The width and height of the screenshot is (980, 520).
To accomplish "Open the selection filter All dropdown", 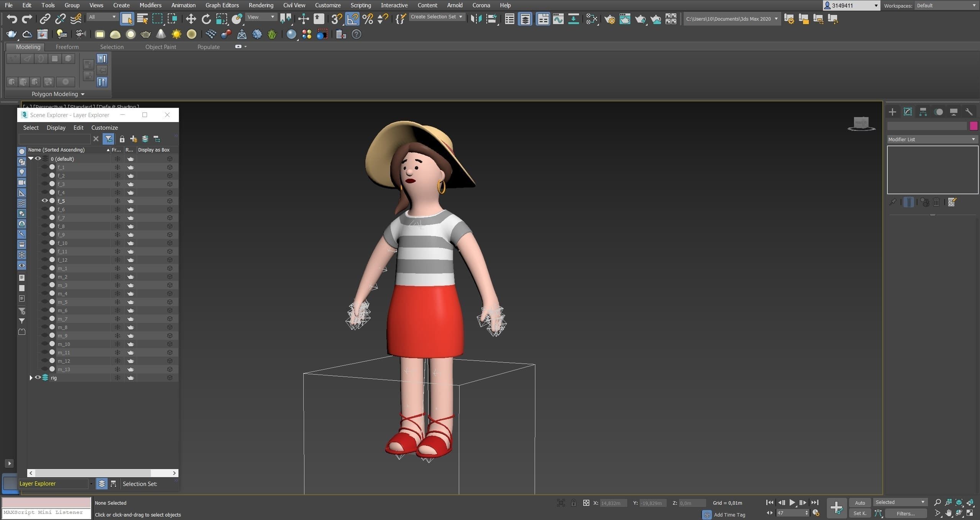I will pyautogui.click(x=102, y=17).
